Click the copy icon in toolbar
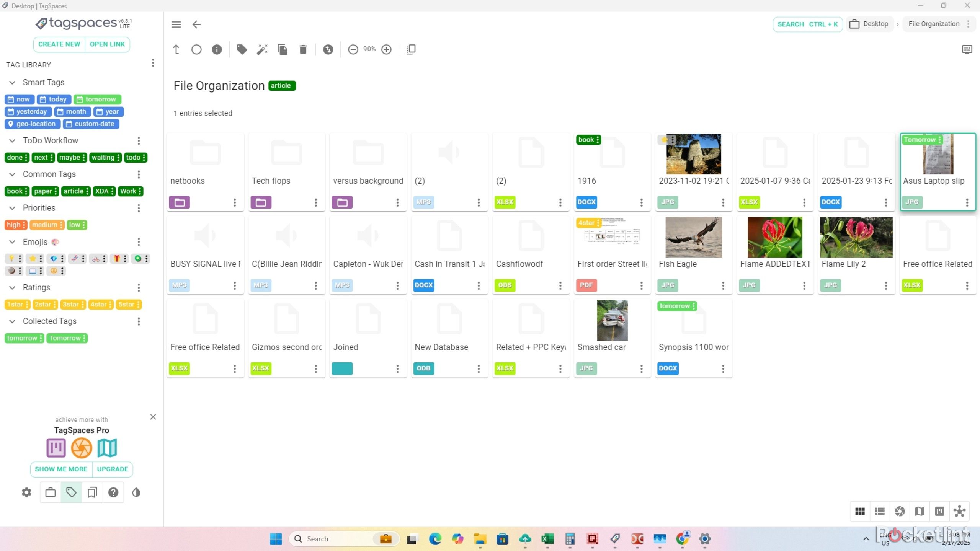 tap(283, 49)
